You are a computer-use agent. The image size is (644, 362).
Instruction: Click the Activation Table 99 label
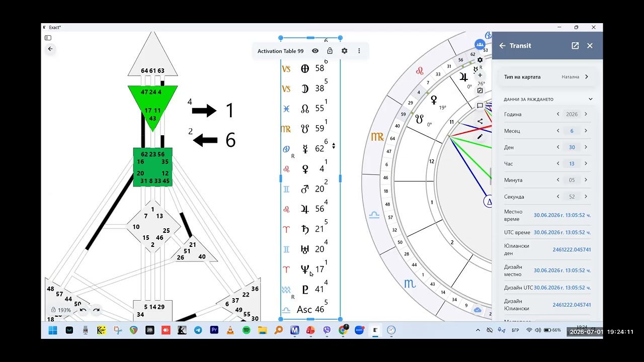coord(280,51)
